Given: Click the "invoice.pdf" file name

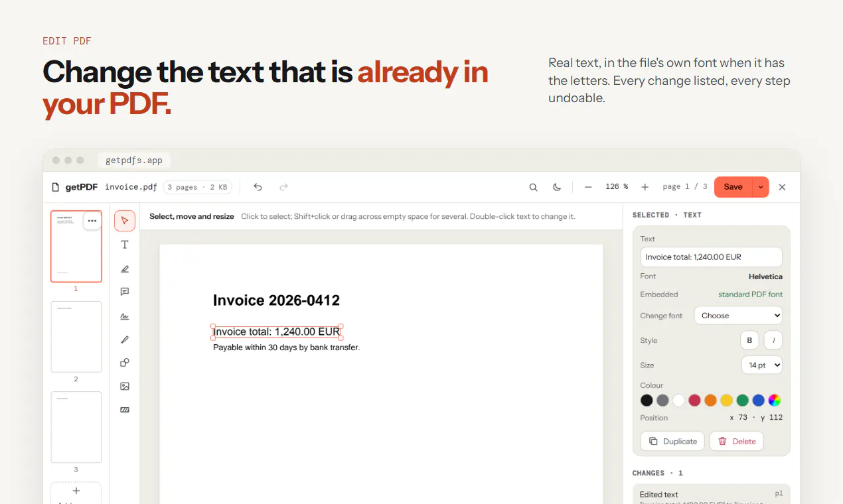Looking at the screenshot, I should pos(131,187).
